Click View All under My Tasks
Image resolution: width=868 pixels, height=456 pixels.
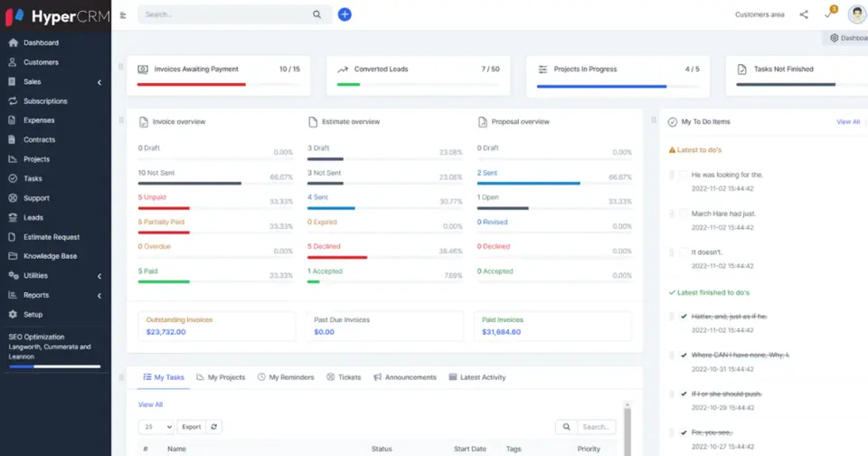click(150, 404)
